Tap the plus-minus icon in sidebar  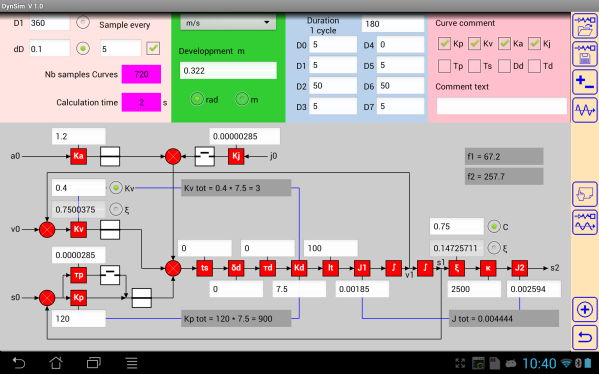[584, 82]
